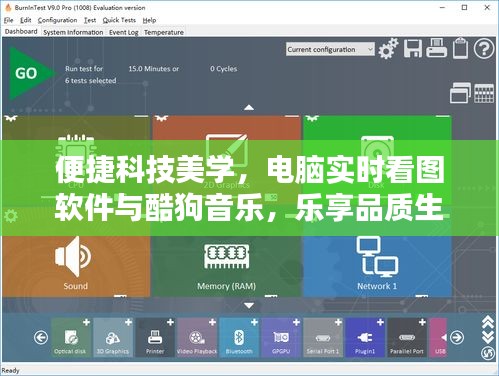Expand the Current configuration dropdown
The width and height of the screenshot is (499, 376).
pyautogui.click(x=330, y=49)
